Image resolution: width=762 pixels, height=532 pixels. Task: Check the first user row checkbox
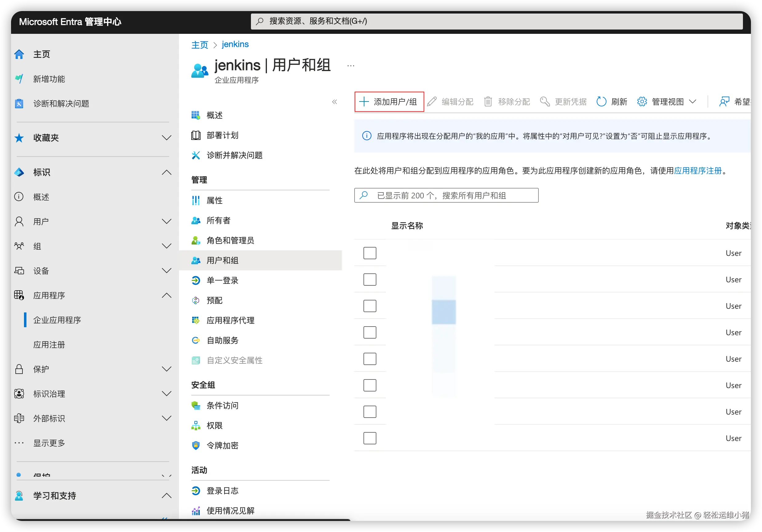point(370,253)
